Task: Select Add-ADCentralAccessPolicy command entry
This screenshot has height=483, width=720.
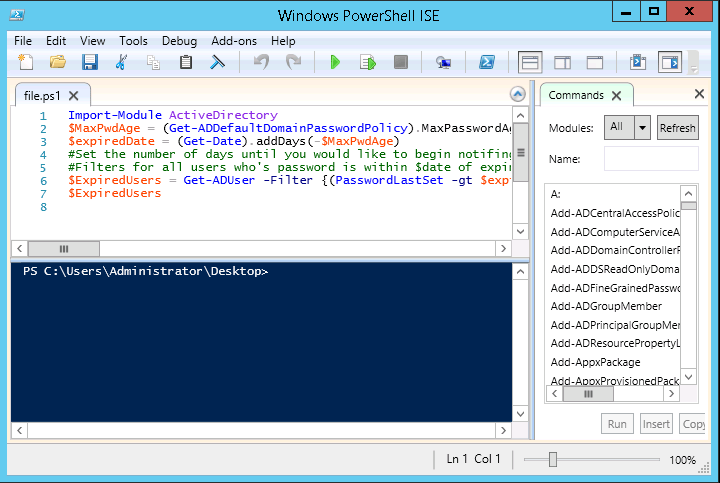Action: coord(615,213)
